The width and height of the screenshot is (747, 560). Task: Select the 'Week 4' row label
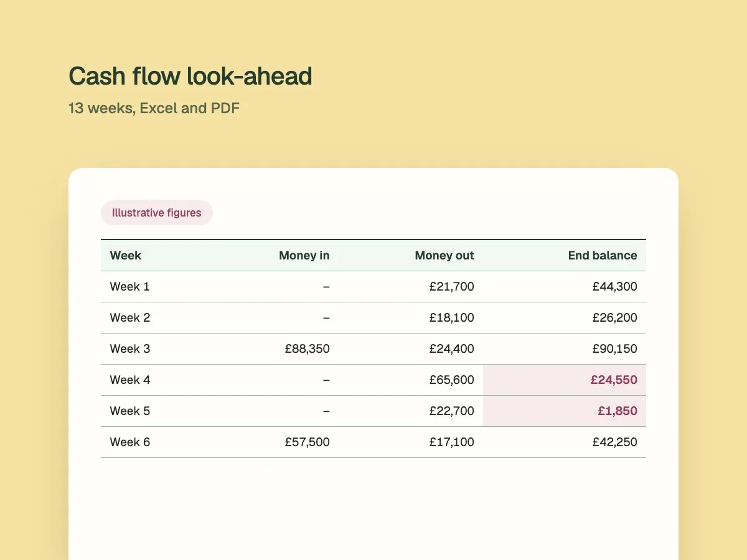[x=130, y=380]
